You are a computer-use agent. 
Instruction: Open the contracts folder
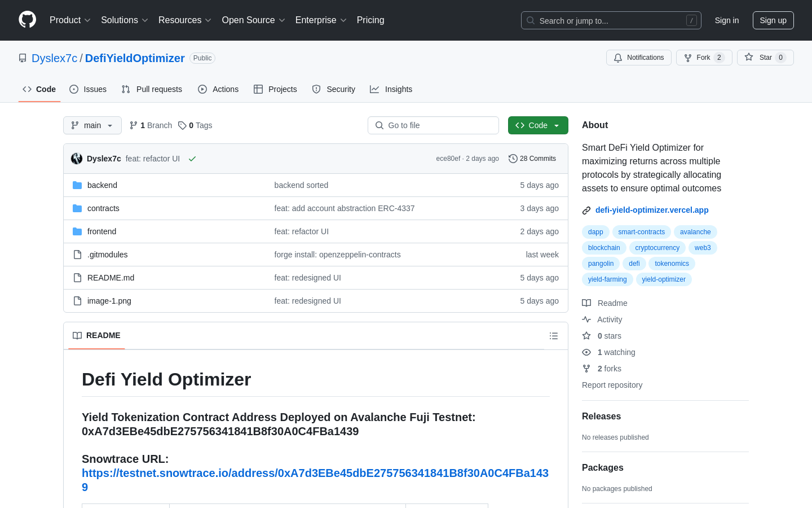(103, 208)
